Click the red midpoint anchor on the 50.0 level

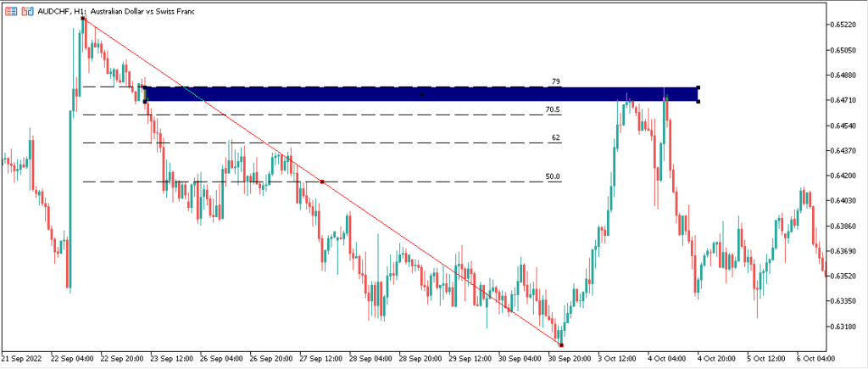(x=322, y=182)
